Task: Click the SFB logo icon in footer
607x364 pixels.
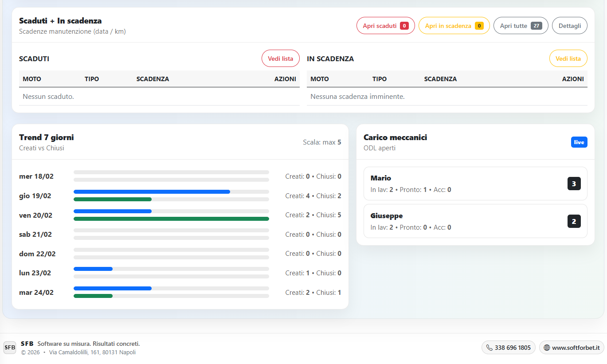Action: (10, 348)
